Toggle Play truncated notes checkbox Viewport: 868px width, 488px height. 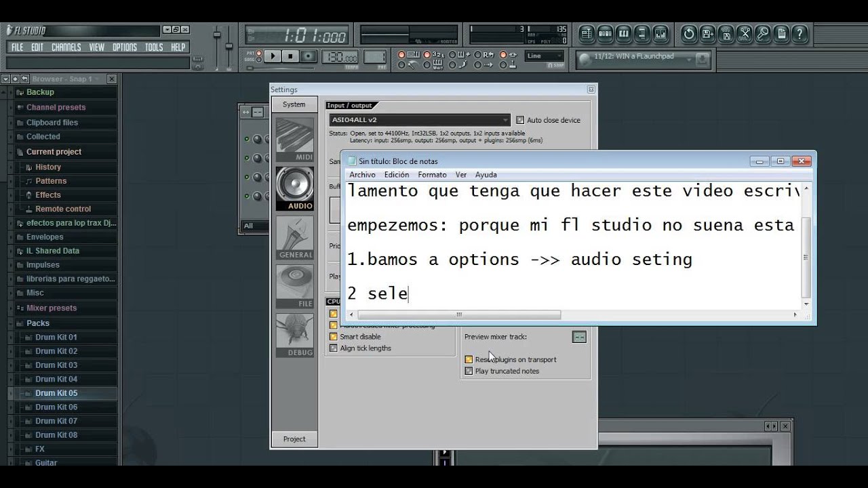[x=469, y=371]
